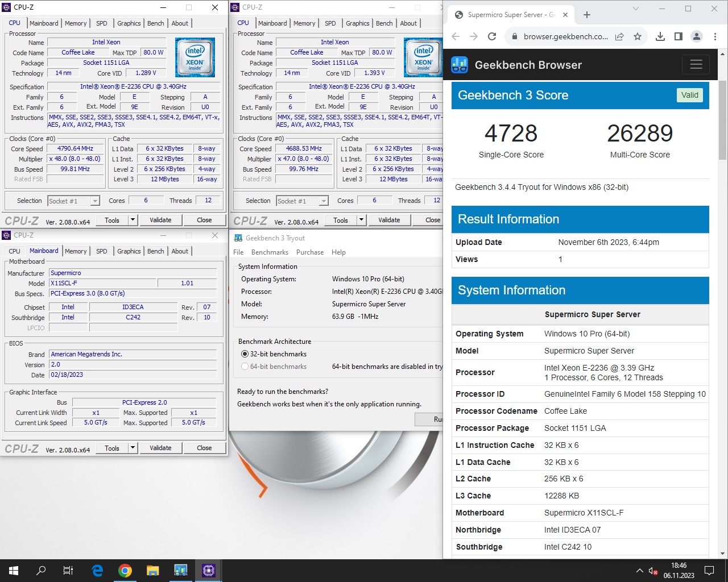This screenshot has width=728, height=582.
Task: Click Single-Core Score 4728
Action: coord(511,134)
